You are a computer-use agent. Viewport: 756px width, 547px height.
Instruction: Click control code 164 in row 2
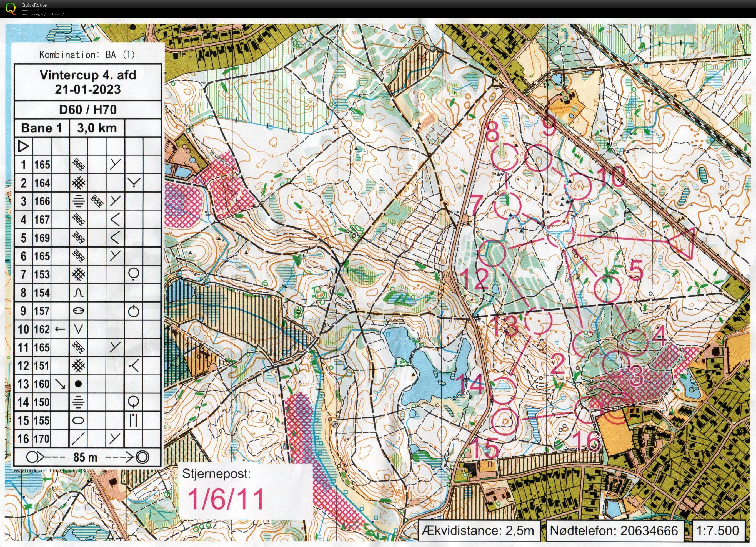coord(42,183)
